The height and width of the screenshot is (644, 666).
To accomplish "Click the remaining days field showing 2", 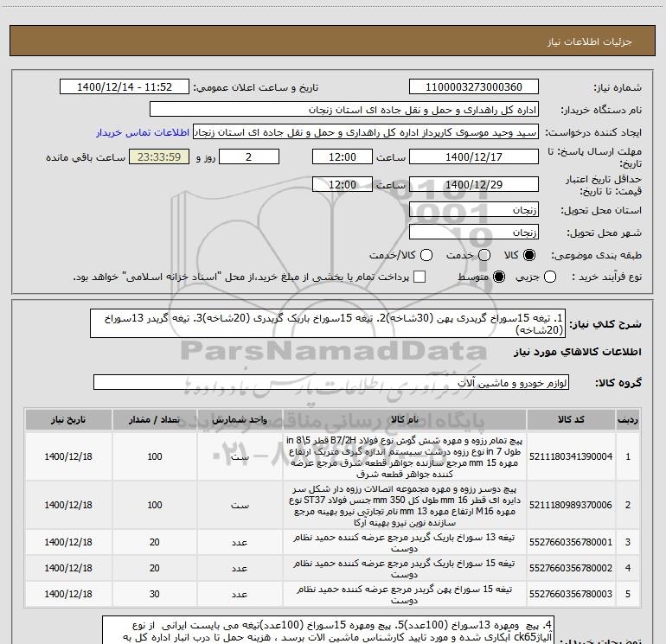I will [x=249, y=156].
